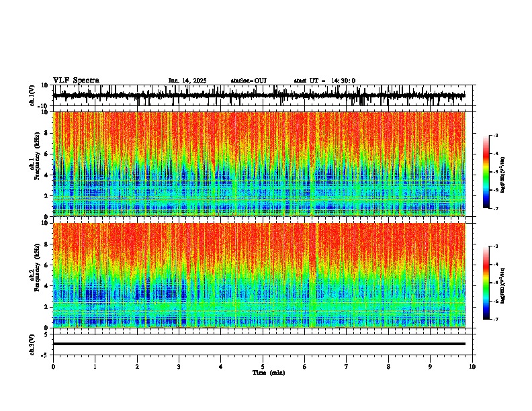The image size is (532, 411).
Task: Click the ch.1 color bar log(PSD) label
Action: click(503, 175)
